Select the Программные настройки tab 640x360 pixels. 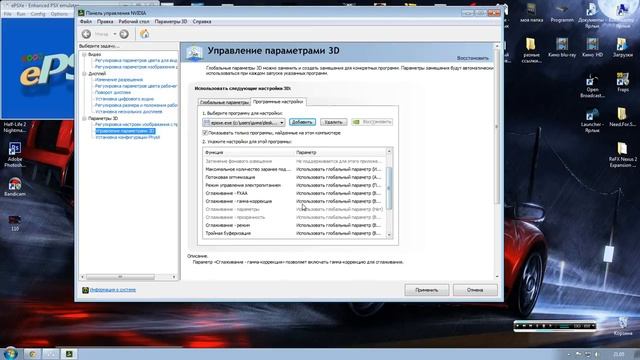tap(278, 102)
